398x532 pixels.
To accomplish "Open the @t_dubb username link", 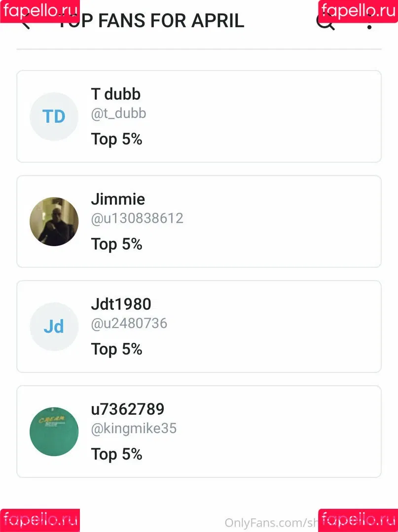I will [x=118, y=113].
